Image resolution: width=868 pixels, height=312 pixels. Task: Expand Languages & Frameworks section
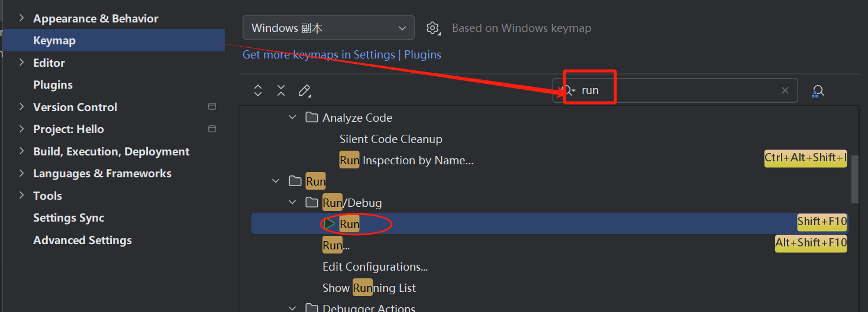(x=21, y=173)
